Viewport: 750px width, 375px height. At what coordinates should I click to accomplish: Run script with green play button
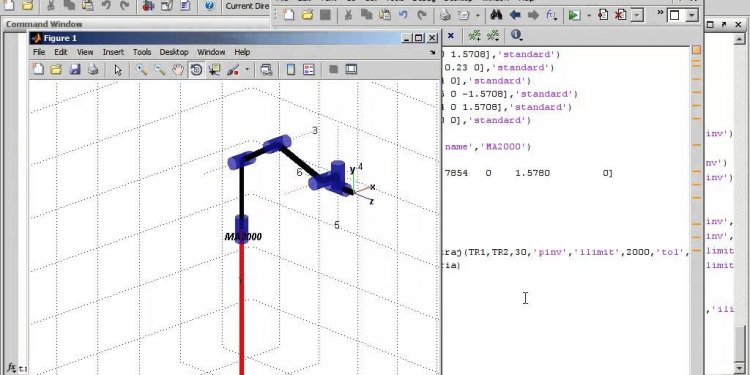(x=574, y=15)
